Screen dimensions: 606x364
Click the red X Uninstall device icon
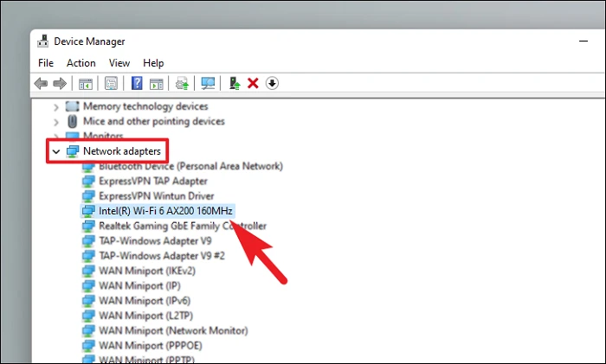[x=253, y=83]
